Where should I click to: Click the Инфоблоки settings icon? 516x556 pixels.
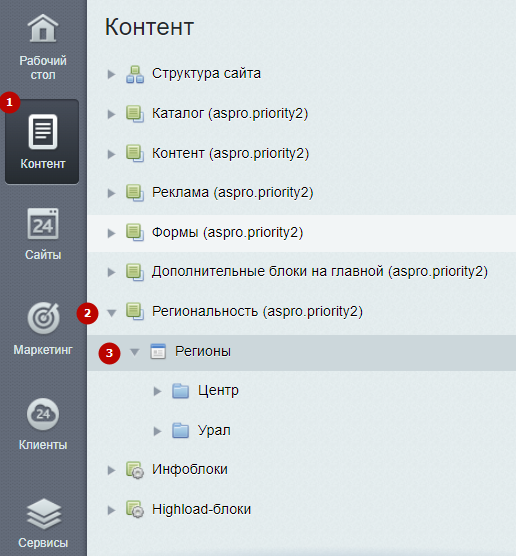point(135,470)
